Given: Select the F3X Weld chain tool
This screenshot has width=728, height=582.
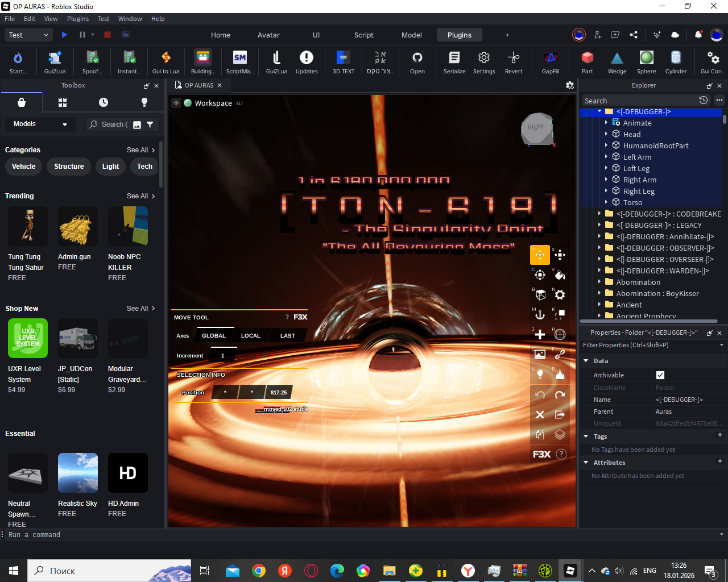Looking at the screenshot, I should pos(560,355).
